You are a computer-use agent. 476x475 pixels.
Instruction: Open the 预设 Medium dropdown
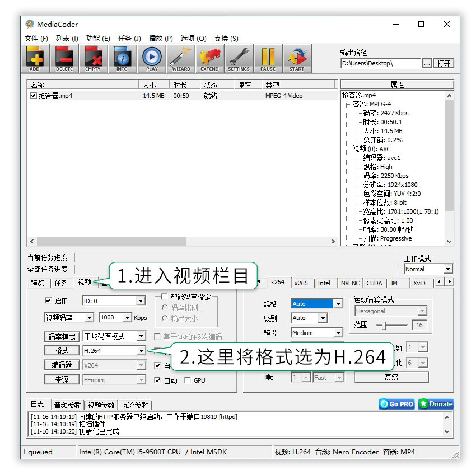click(338, 333)
